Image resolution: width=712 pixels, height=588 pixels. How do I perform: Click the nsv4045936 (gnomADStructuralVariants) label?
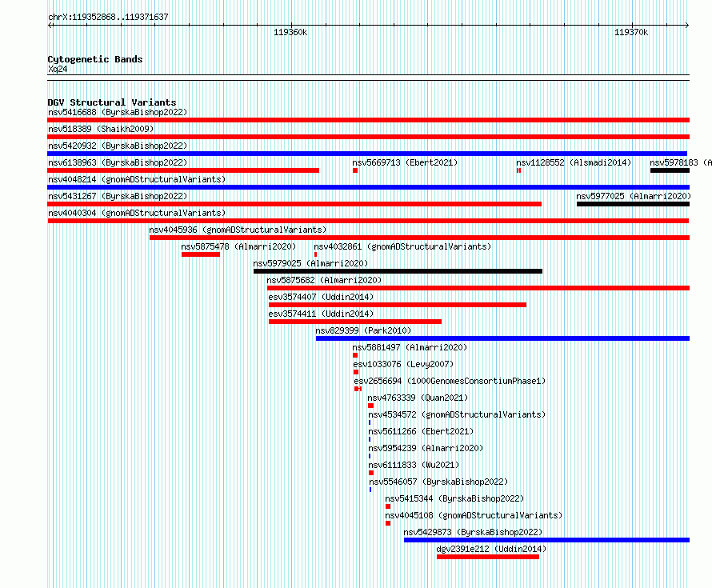pos(238,230)
